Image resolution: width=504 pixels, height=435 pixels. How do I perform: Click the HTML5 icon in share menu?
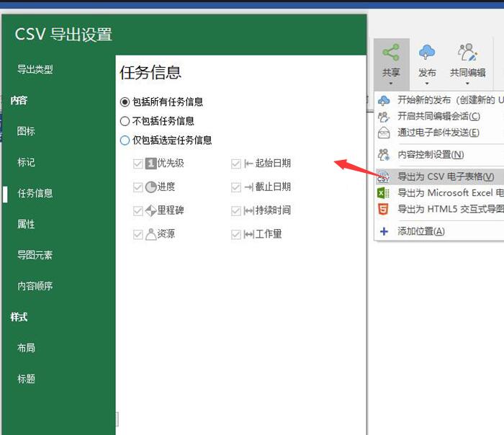pos(383,210)
